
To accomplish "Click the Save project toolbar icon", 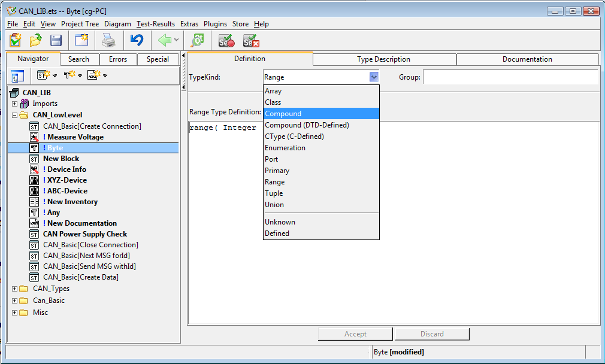I will click(56, 41).
